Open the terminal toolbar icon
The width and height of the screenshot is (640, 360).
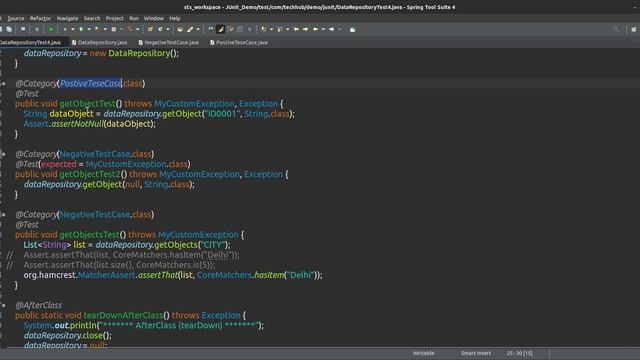(23, 29)
